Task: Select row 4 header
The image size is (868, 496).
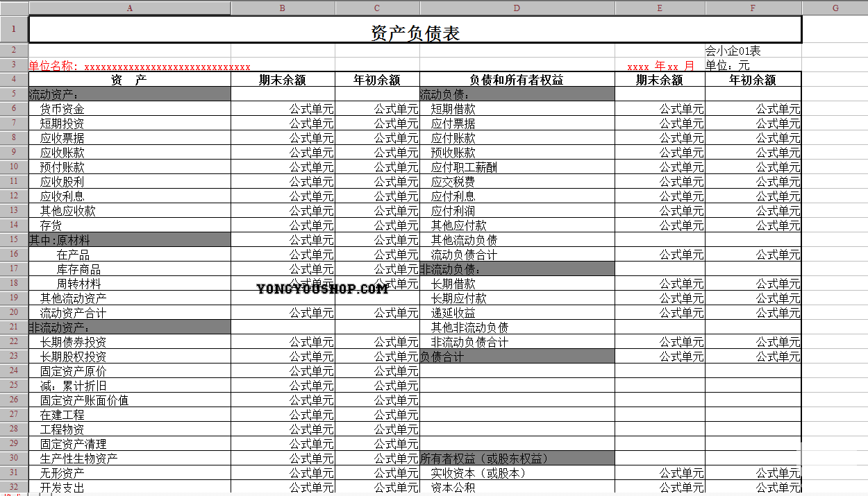Action: (14, 79)
